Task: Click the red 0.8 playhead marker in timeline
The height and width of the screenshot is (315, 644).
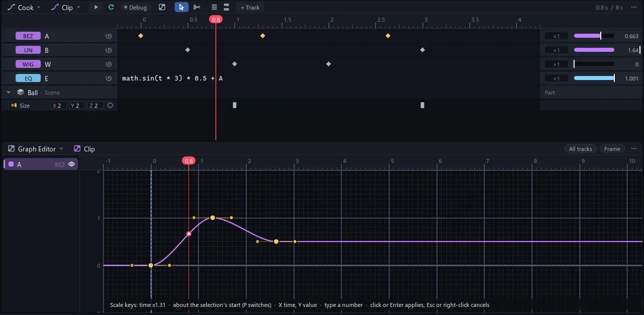Action: click(216, 19)
